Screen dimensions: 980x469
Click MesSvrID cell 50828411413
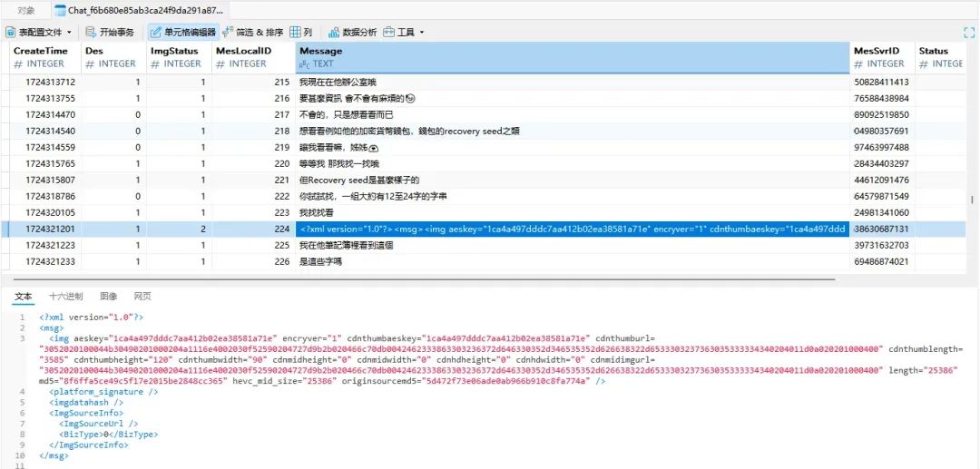883,82
